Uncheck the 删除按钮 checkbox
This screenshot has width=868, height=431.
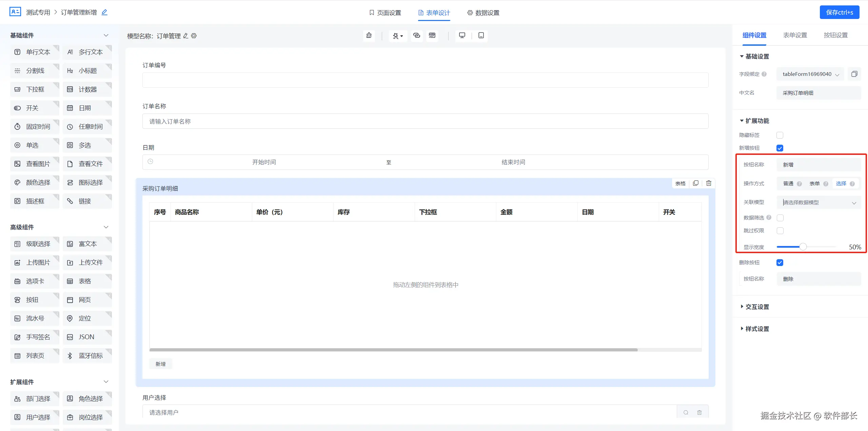click(x=780, y=263)
